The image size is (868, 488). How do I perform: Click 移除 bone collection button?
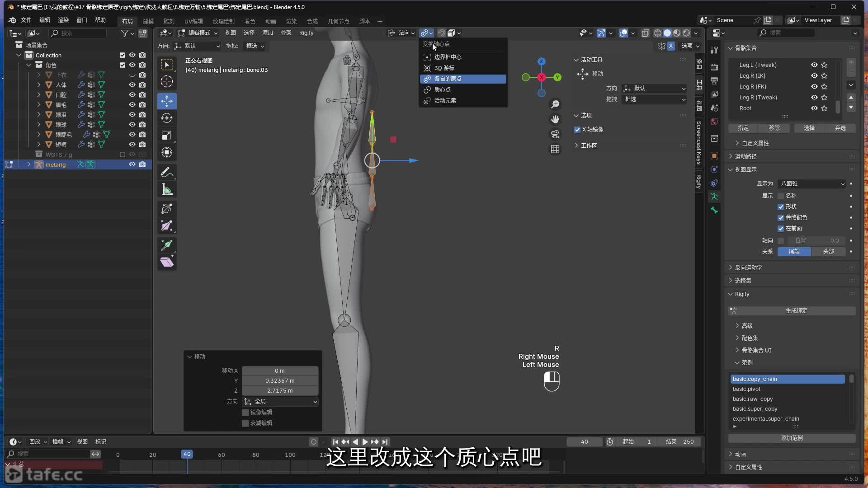click(x=774, y=128)
